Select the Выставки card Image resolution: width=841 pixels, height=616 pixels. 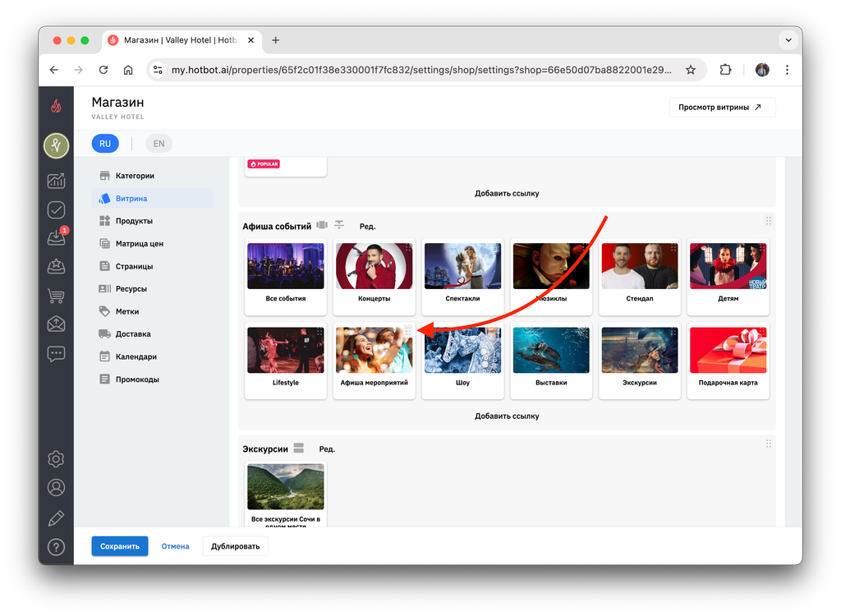tap(551, 361)
